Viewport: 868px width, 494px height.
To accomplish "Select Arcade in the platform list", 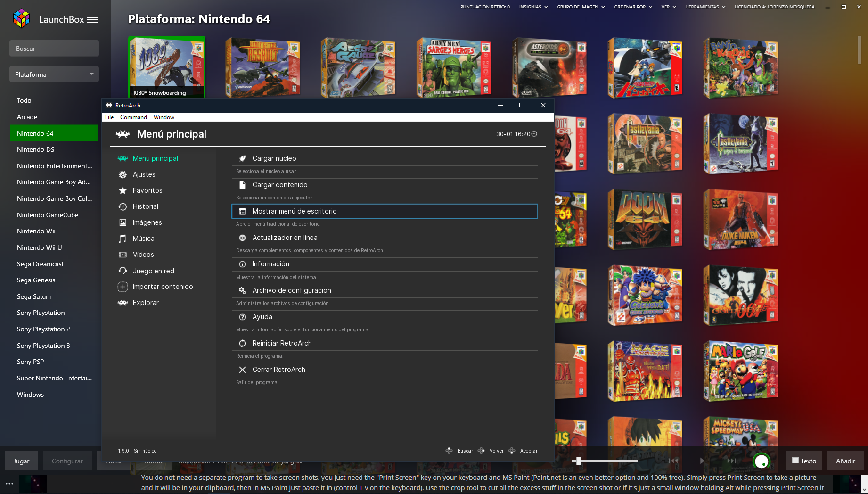I will click(54, 117).
